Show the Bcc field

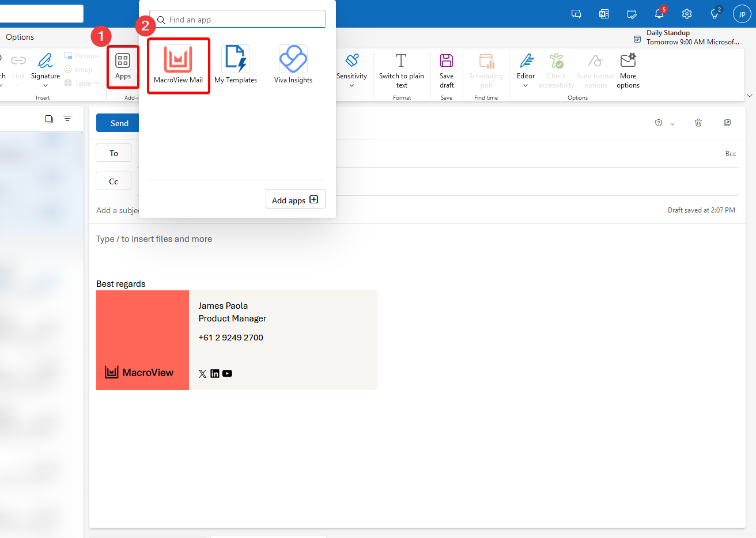731,154
